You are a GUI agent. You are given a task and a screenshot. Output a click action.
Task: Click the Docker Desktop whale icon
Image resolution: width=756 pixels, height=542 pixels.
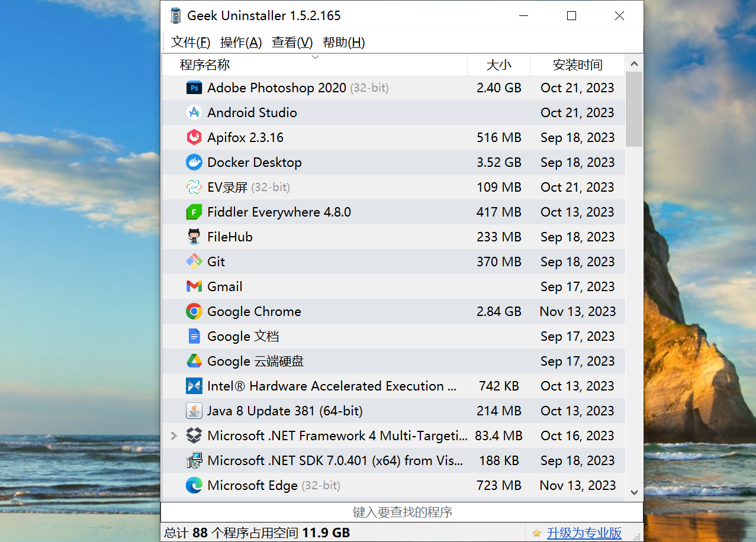tap(194, 162)
